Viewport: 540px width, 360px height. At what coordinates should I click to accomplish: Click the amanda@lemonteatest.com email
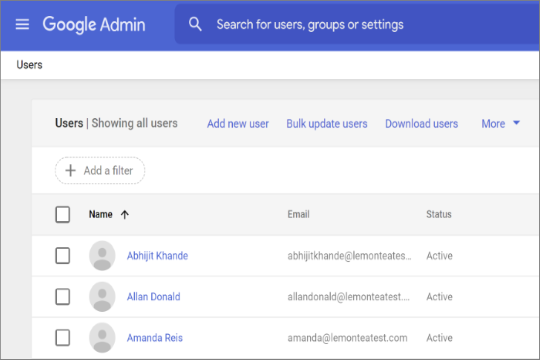point(347,338)
